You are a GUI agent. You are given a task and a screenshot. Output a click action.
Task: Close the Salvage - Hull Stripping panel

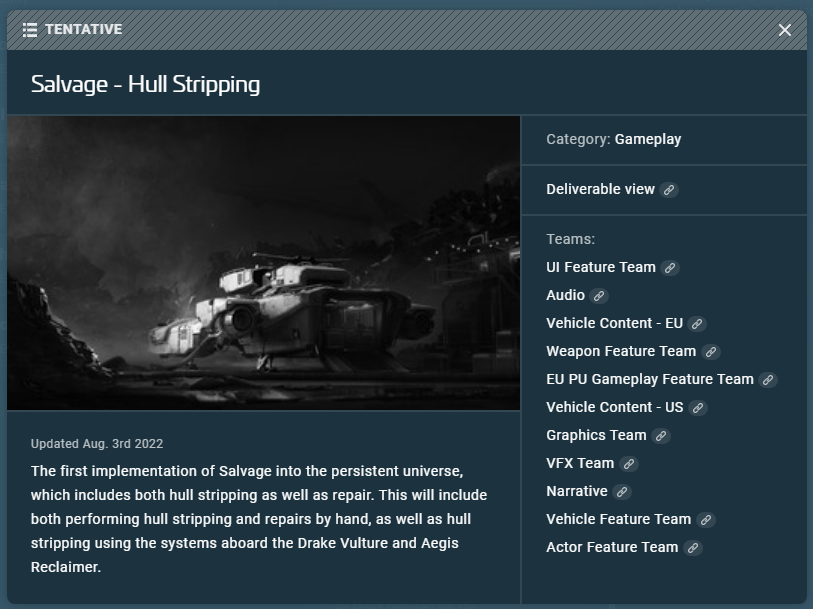tap(785, 30)
